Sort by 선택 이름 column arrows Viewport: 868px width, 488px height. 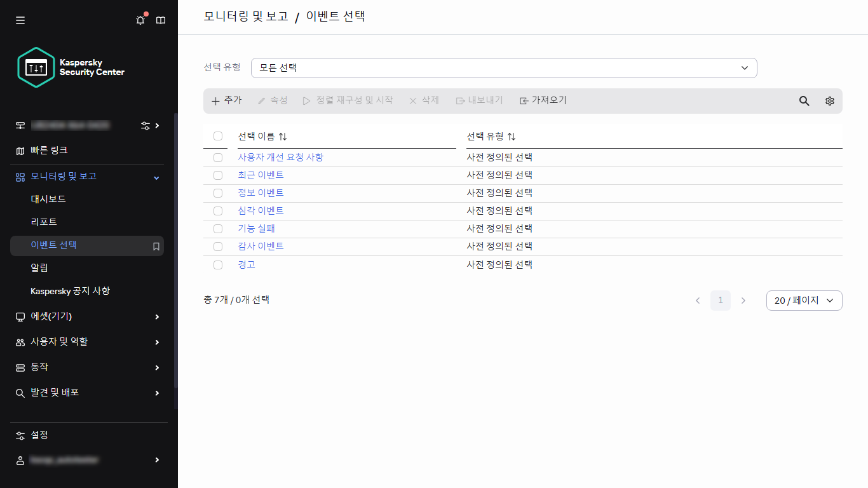283,137
